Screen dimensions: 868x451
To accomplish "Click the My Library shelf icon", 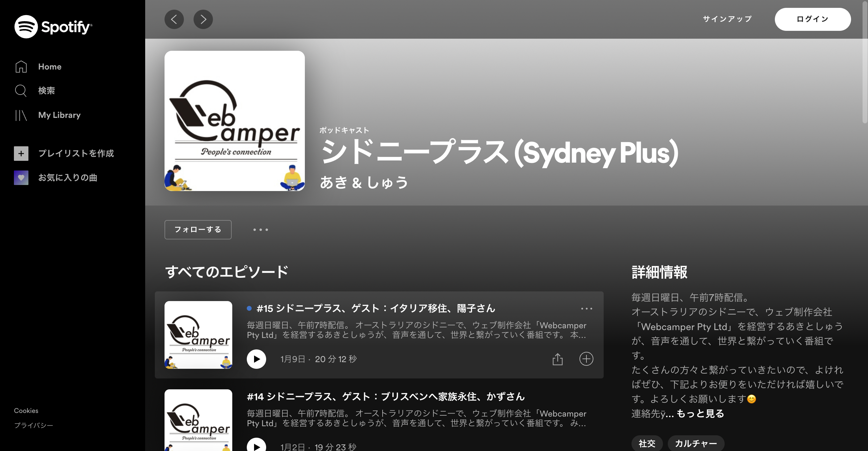I will (21, 115).
